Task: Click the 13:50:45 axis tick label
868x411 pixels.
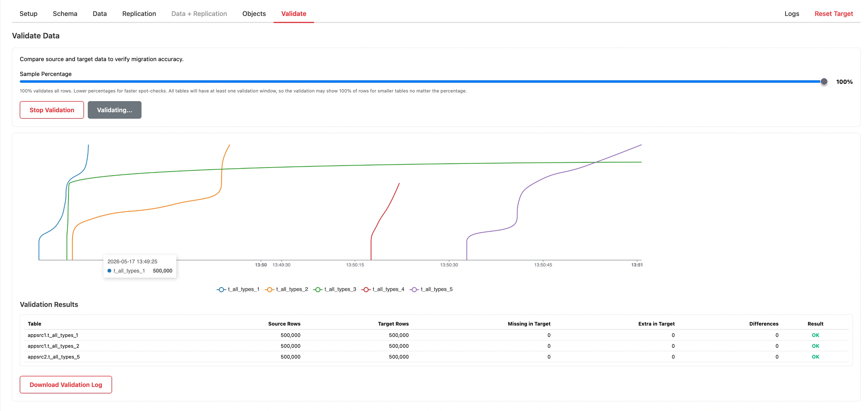Action: click(x=543, y=265)
